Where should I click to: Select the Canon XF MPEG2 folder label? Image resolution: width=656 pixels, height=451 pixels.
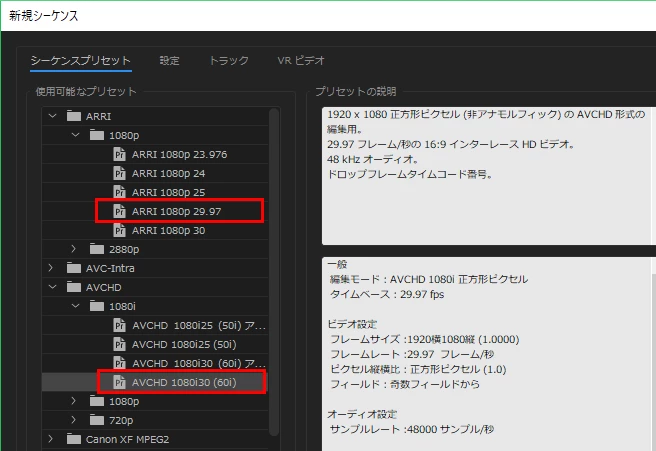(x=127, y=439)
